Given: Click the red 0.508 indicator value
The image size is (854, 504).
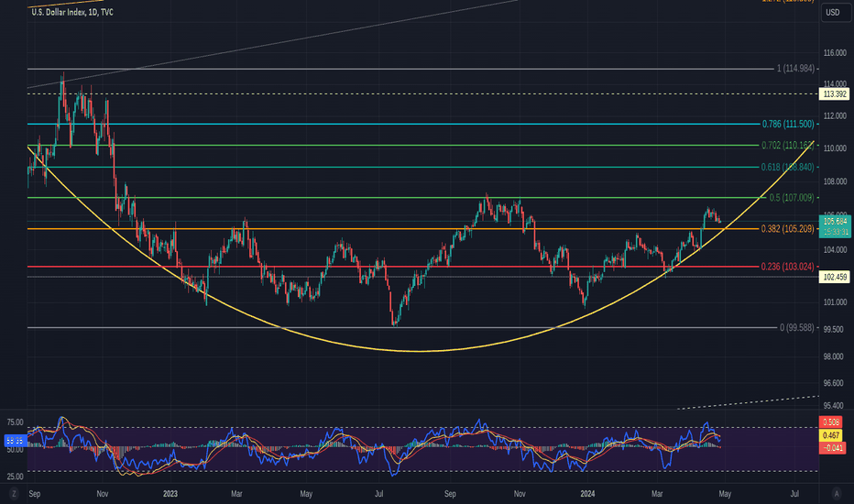Looking at the screenshot, I should point(830,422).
